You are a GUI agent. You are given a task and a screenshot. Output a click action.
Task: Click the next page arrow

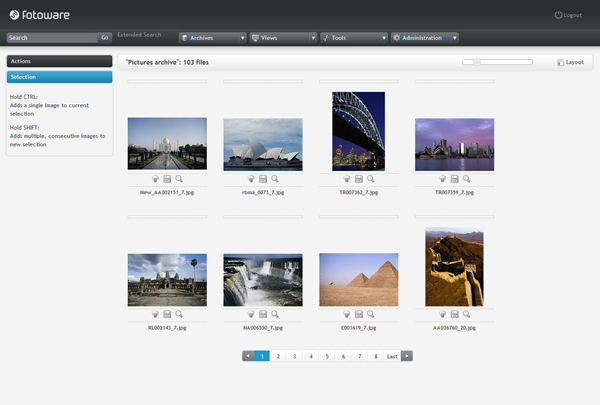[x=407, y=356]
